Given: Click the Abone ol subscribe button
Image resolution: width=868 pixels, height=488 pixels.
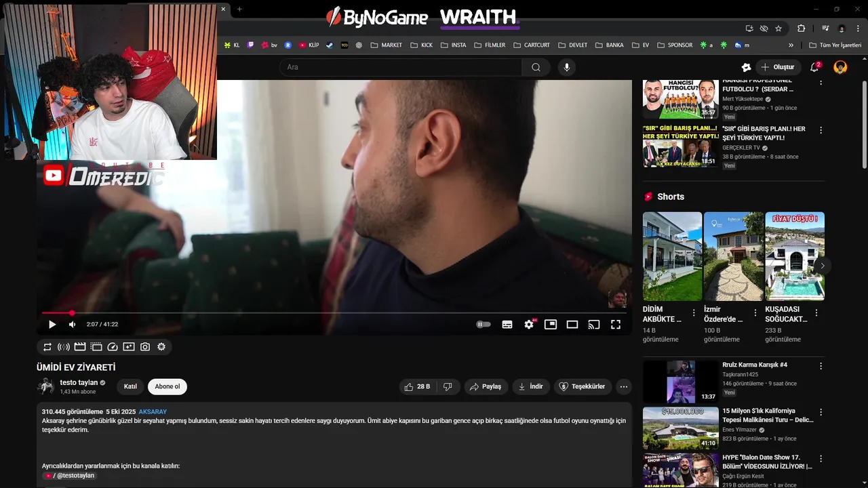Looking at the screenshot, I should point(167,386).
